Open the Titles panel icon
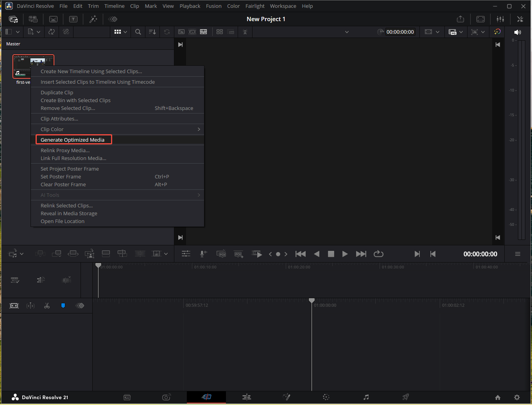 73,19
